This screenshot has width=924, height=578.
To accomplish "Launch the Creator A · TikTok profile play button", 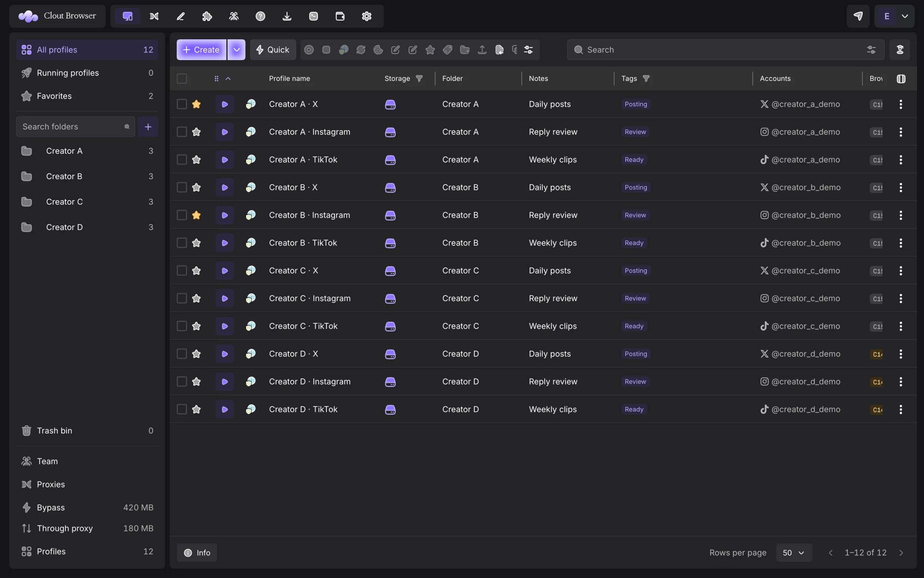I will click(225, 160).
